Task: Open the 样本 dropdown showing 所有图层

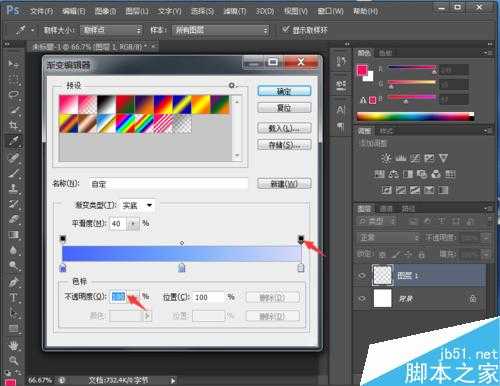Action: coord(221,30)
